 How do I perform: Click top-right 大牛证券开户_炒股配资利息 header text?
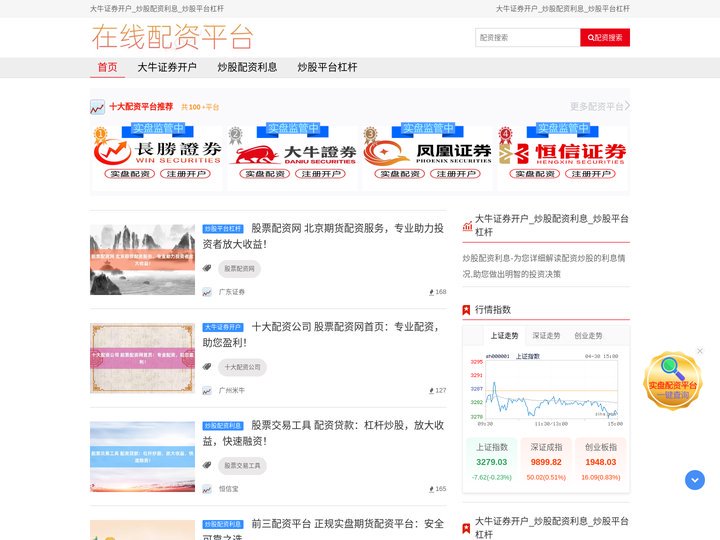(562, 9)
